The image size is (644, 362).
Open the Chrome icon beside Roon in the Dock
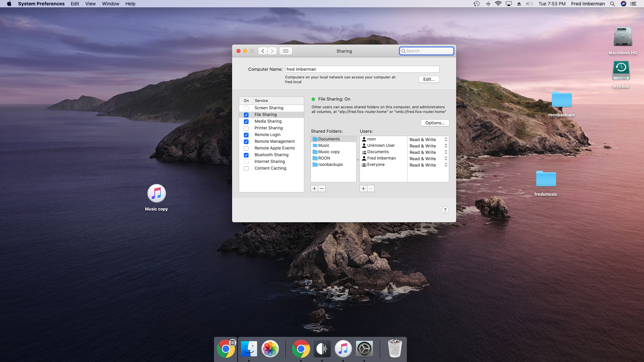(x=301, y=349)
